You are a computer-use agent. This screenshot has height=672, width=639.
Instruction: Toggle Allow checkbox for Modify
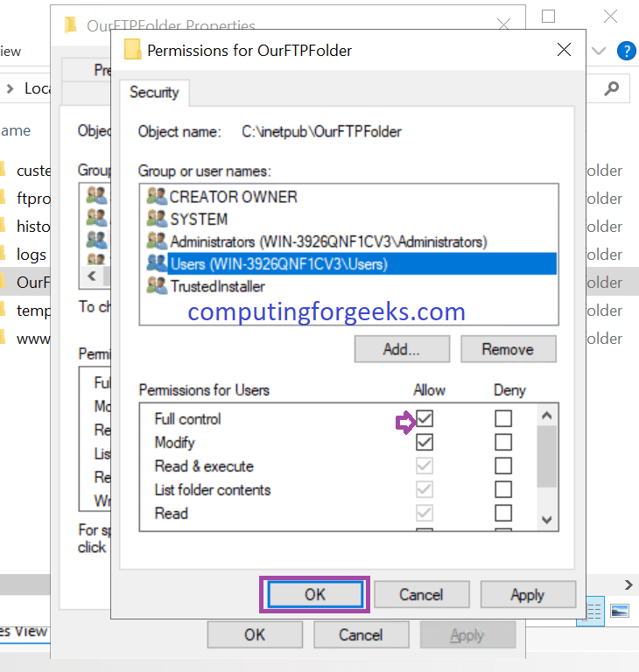click(x=425, y=442)
